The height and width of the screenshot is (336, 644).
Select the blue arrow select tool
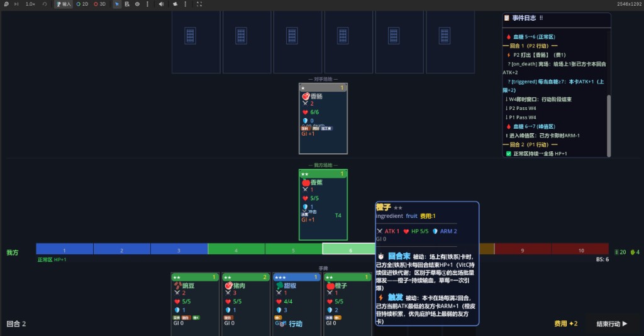coord(117,4)
